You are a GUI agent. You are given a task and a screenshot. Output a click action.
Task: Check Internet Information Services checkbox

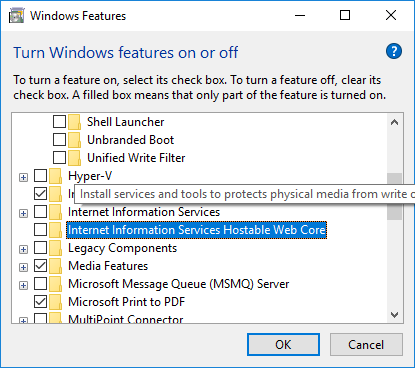click(41, 212)
